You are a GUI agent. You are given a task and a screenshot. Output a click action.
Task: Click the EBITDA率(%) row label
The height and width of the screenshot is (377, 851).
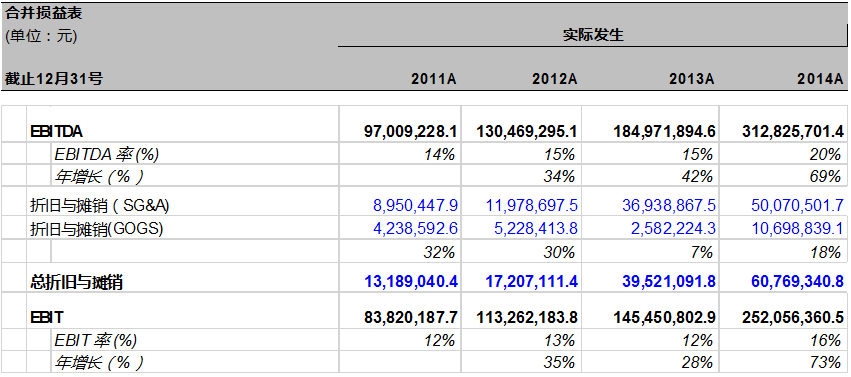(x=106, y=155)
